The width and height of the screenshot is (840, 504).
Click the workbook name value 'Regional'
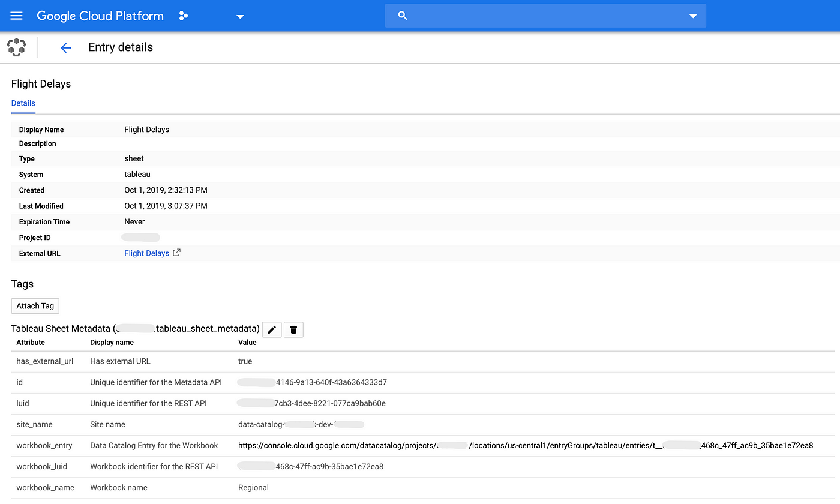[253, 487]
